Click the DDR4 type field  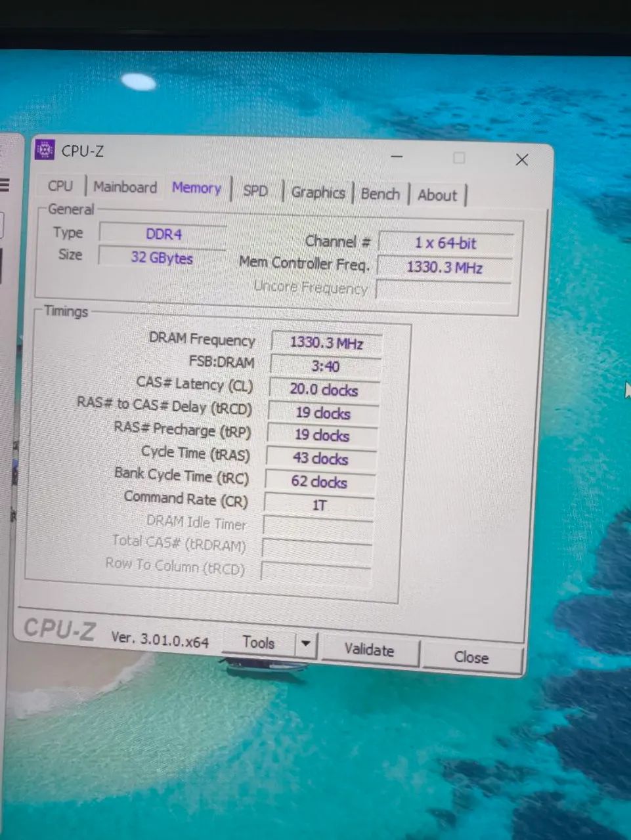point(163,234)
